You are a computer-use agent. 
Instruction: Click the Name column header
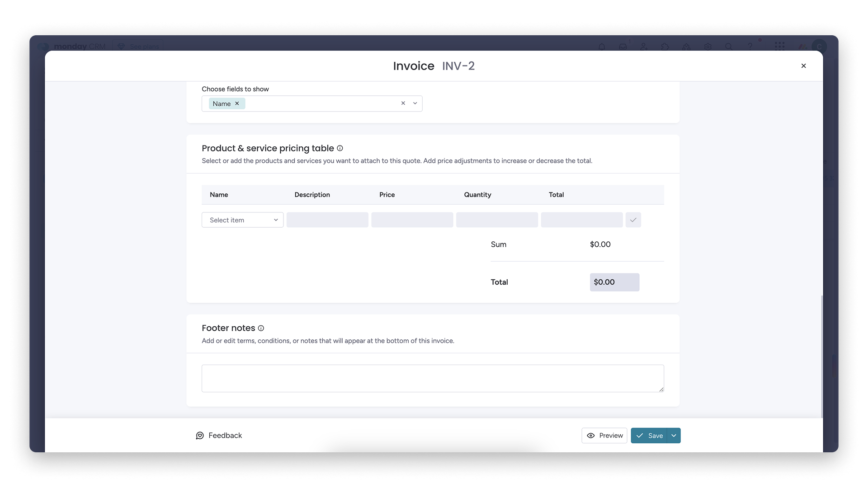pos(219,195)
